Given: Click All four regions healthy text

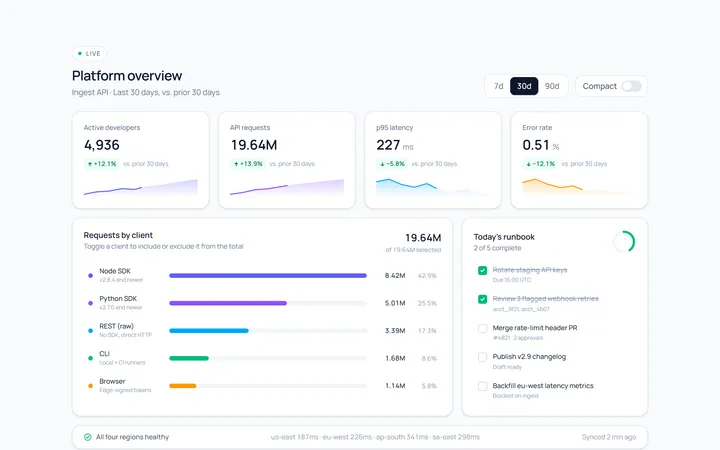Looking at the screenshot, I should tap(132, 437).
